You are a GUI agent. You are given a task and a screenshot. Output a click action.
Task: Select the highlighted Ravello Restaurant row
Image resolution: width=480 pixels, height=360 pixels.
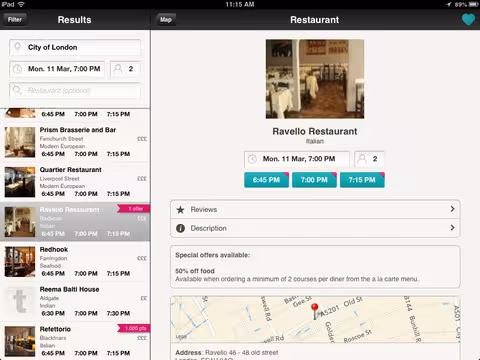75,222
